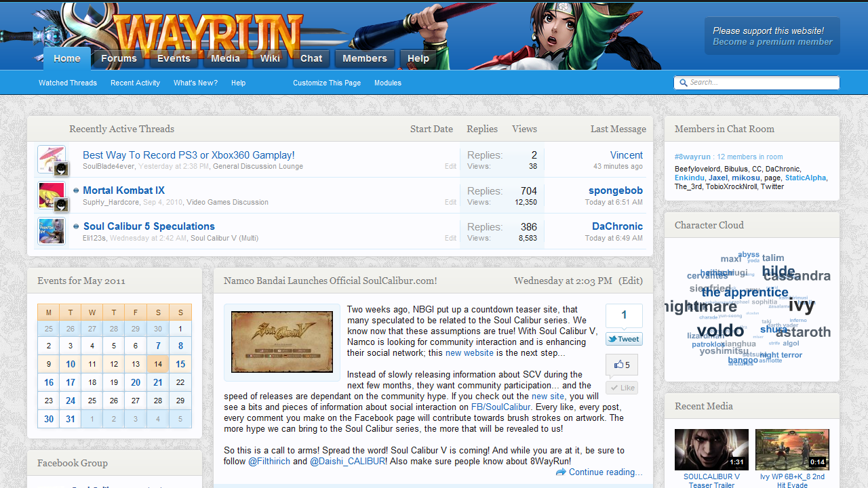
Task: Open the @Daishi_CALIBUR link
Action: tap(348, 462)
